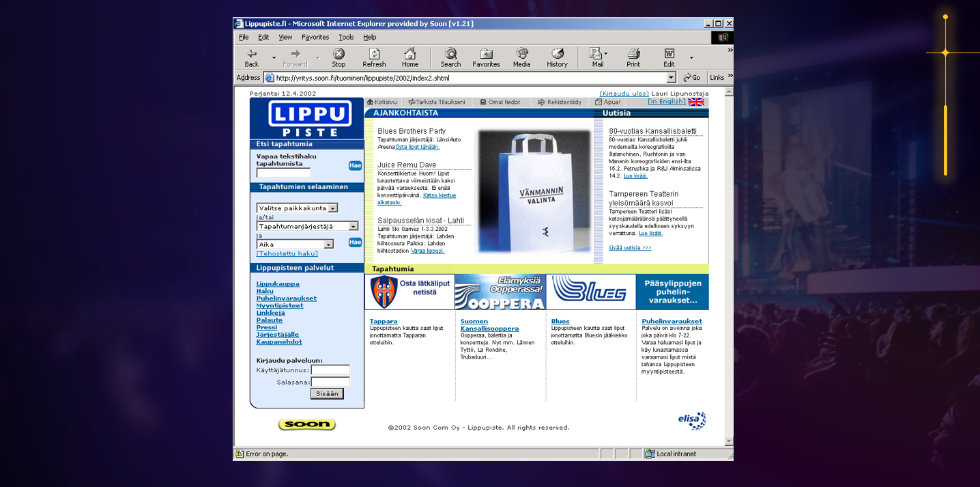Click the Vänmannin Valinta bag image
Viewport: 980px width, 487px height.
pos(534,191)
